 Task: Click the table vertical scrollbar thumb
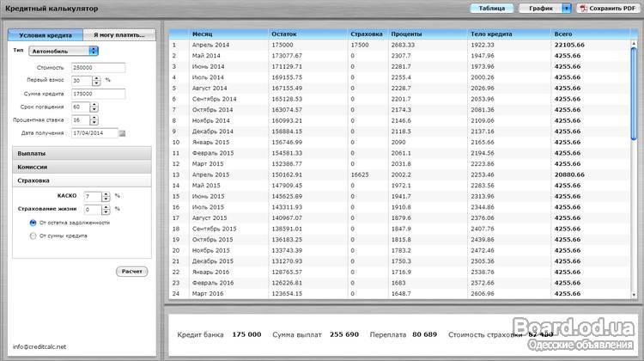pyautogui.click(x=634, y=94)
